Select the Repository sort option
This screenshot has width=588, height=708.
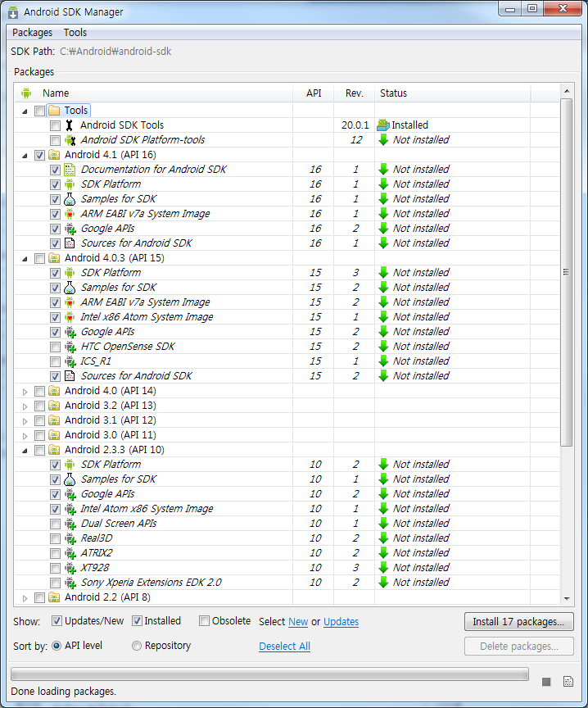point(136,646)
